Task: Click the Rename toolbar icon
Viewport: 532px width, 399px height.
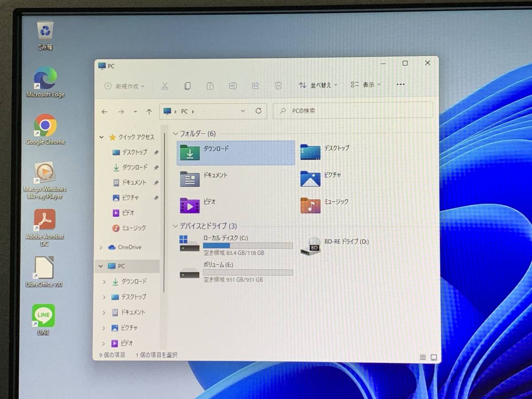Action: (x=233, y=86)
